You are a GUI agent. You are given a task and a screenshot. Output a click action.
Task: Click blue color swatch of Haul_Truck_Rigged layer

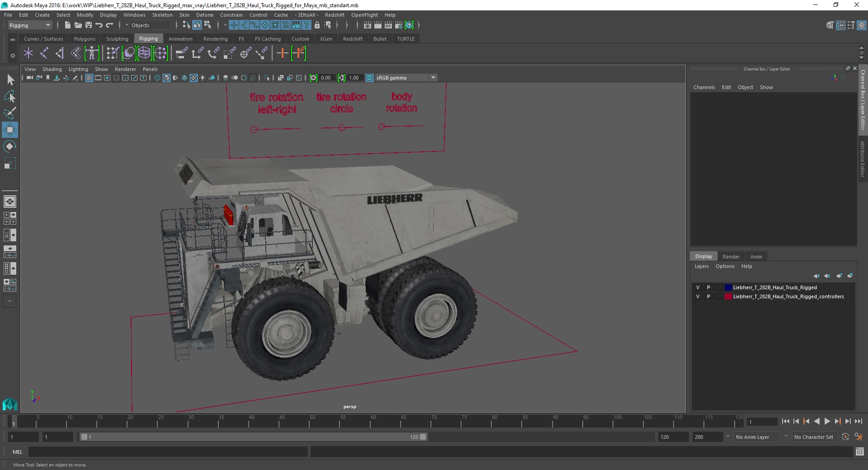(x=728, y=287)
